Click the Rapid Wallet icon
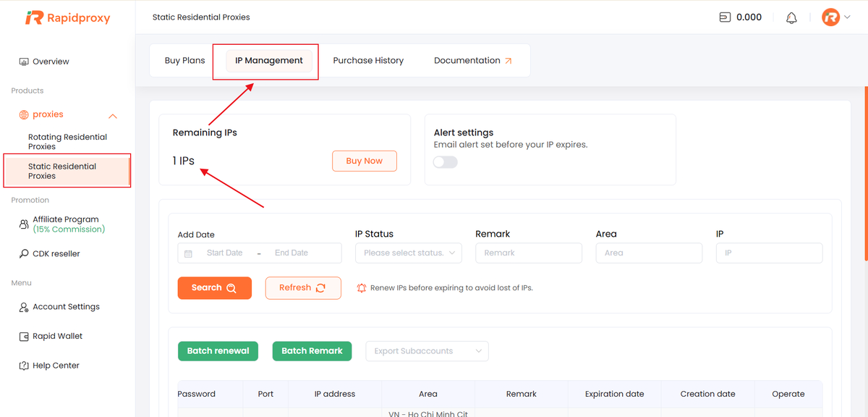Screen dimensions: 868x417 point(24,337)
